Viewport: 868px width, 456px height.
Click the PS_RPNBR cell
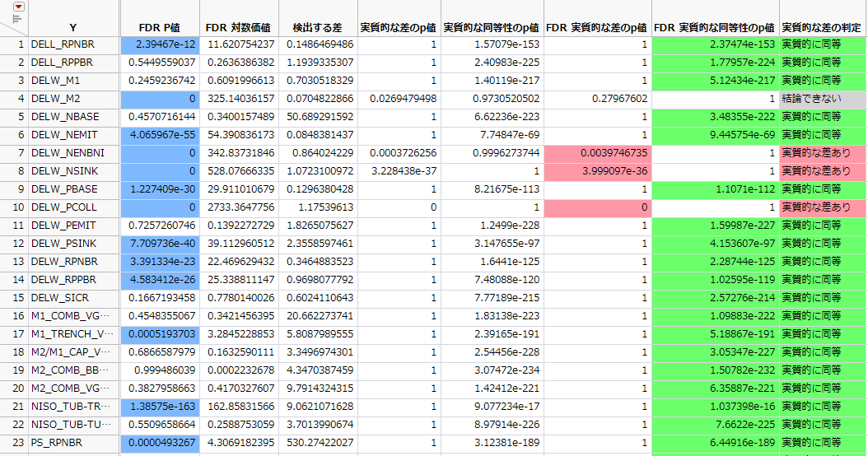(x=73, y=443)
